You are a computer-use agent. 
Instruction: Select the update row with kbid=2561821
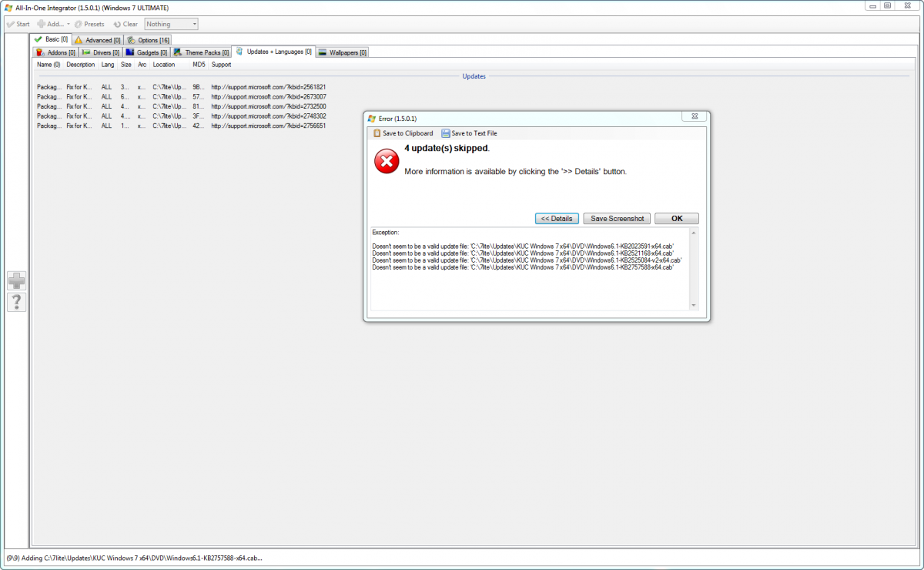pyautogui.click(x=182, y=87)
